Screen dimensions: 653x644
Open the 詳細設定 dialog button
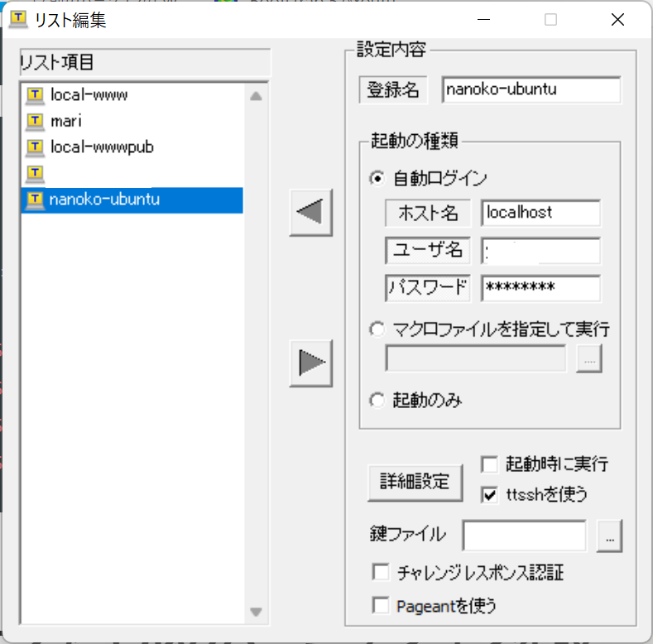pos(415,483)
